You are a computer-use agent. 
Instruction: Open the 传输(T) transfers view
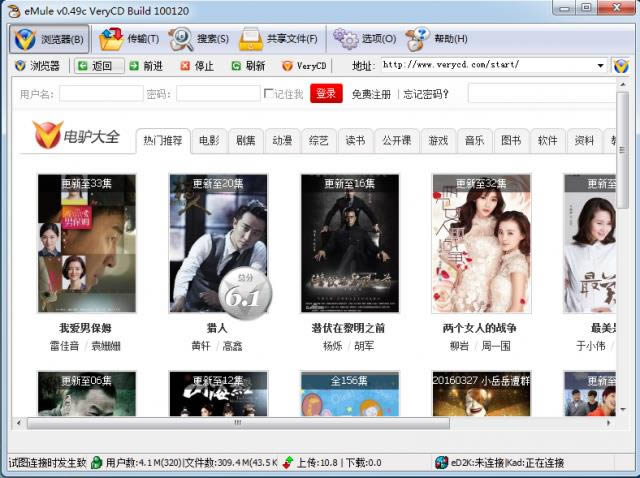coord(129,39)
